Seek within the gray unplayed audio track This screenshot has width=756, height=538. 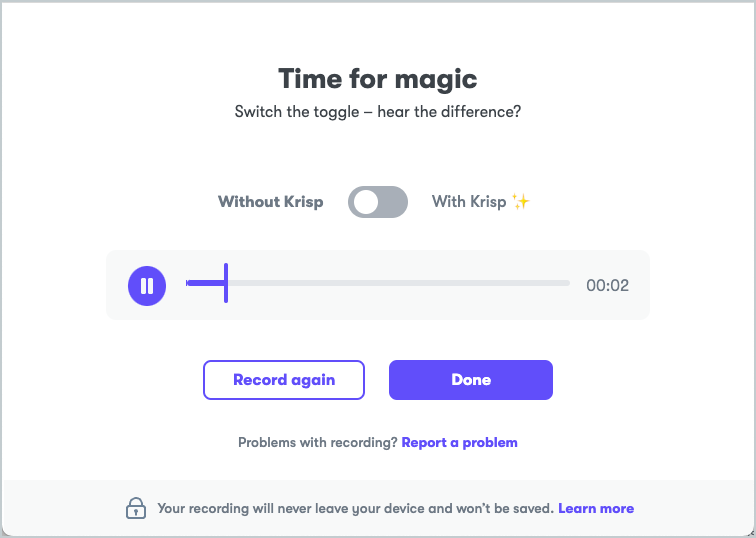click(399, 283)
